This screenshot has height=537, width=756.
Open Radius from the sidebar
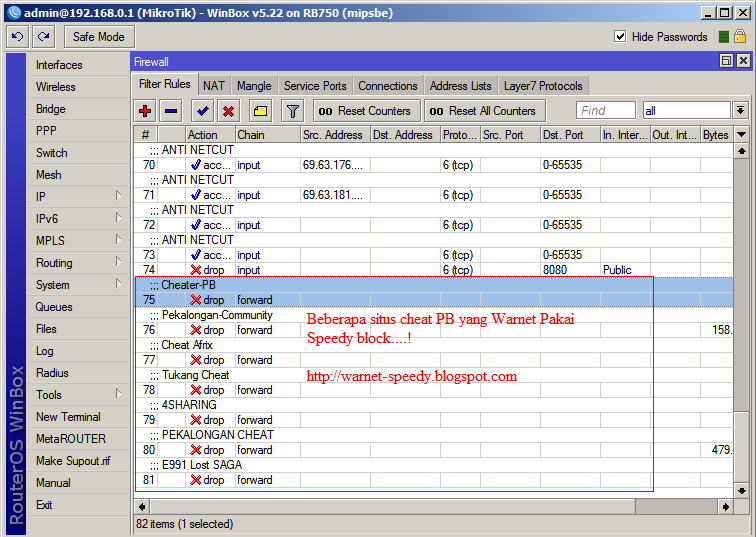pyautogui.click(x=78, y=373)
